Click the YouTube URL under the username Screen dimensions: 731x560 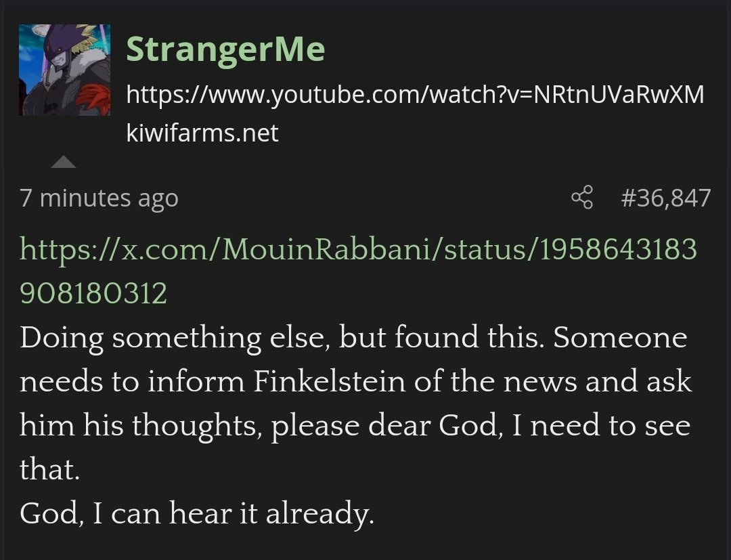pos(415,95)
